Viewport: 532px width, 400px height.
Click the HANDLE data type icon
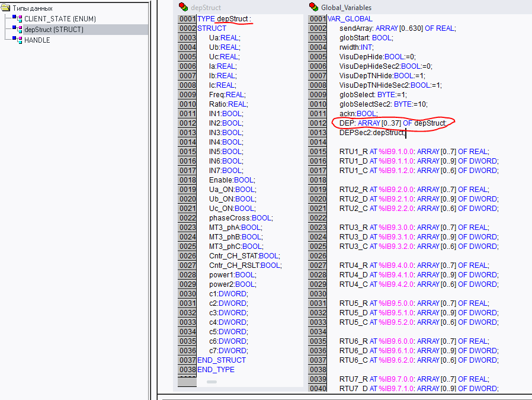pyautogui.click(x=17, y=40)
